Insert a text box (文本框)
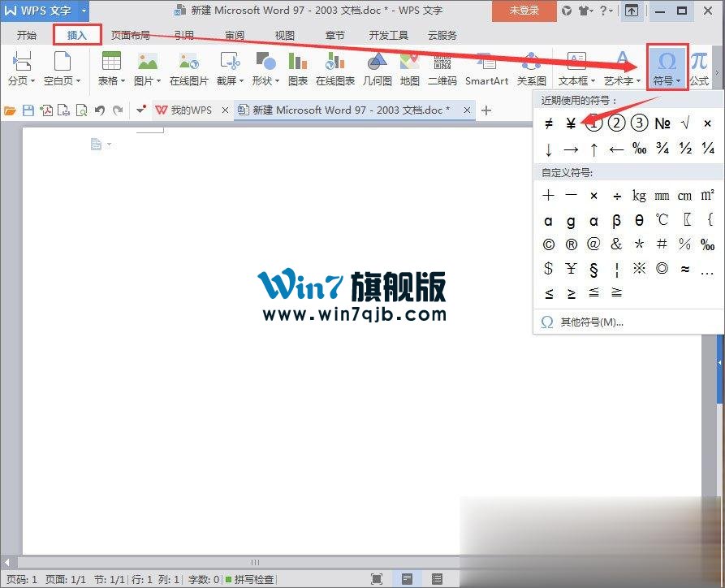The width and height of the screenshot is (725, 588). (x=576, y=68)
